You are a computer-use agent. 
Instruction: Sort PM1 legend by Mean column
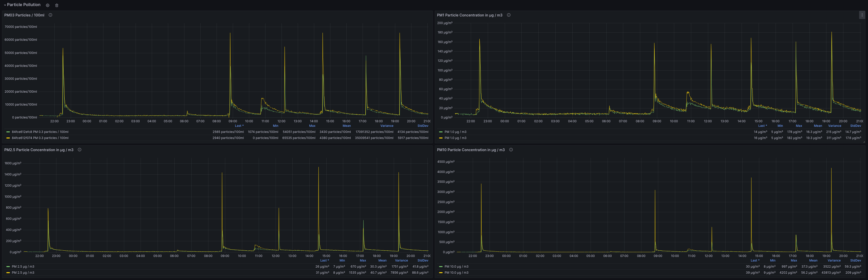tap(818, 126)
